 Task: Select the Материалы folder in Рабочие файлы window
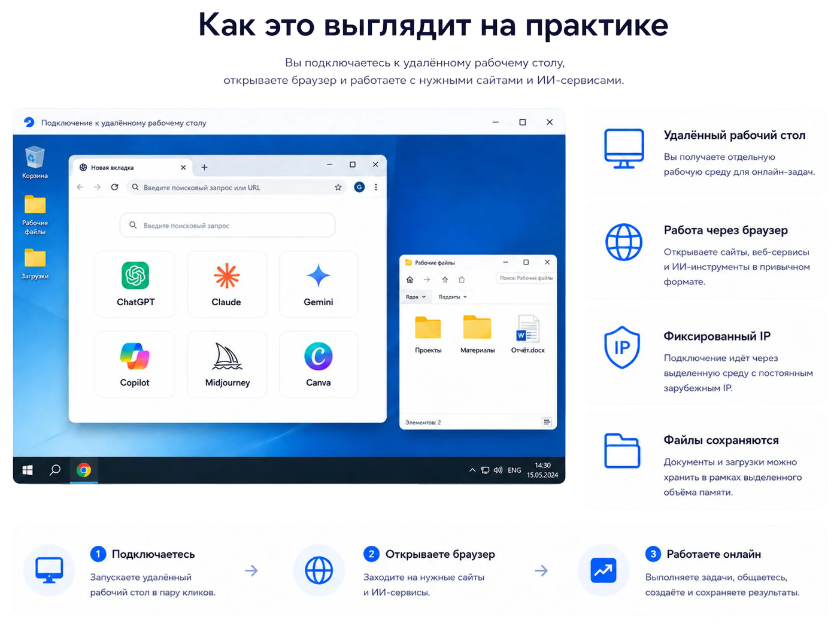pyautogui.click(x=477, y=335)
